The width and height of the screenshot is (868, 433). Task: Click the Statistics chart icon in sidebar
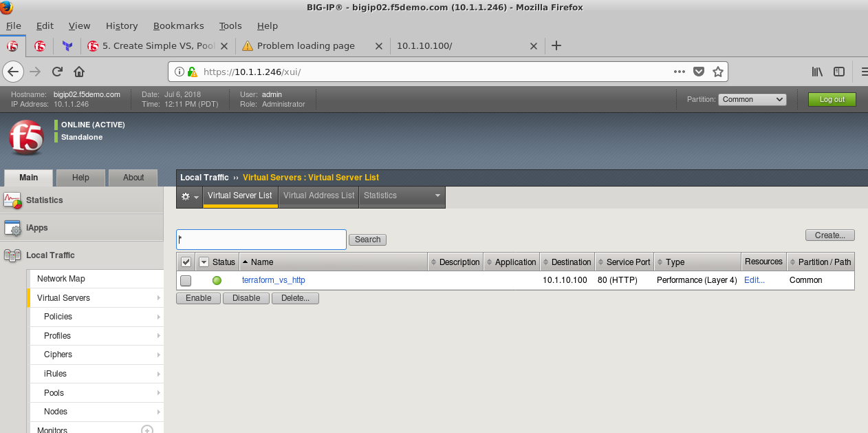(12, 200)
